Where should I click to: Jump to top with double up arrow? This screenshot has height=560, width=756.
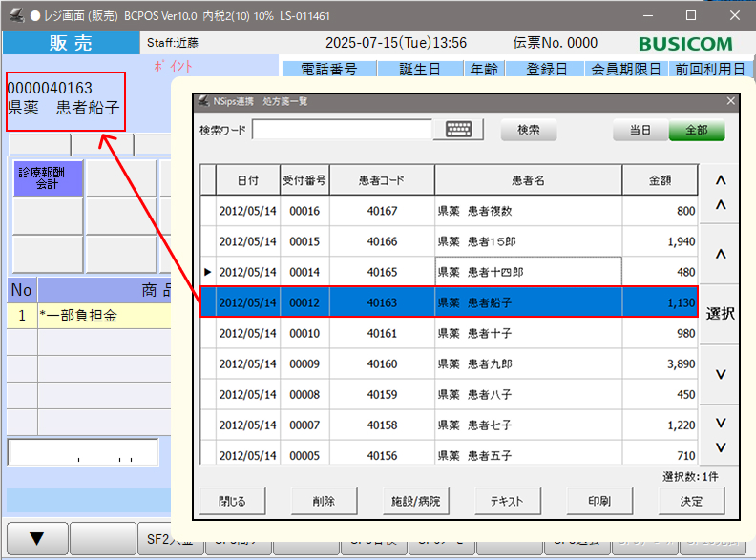click(x=721, y=193)
